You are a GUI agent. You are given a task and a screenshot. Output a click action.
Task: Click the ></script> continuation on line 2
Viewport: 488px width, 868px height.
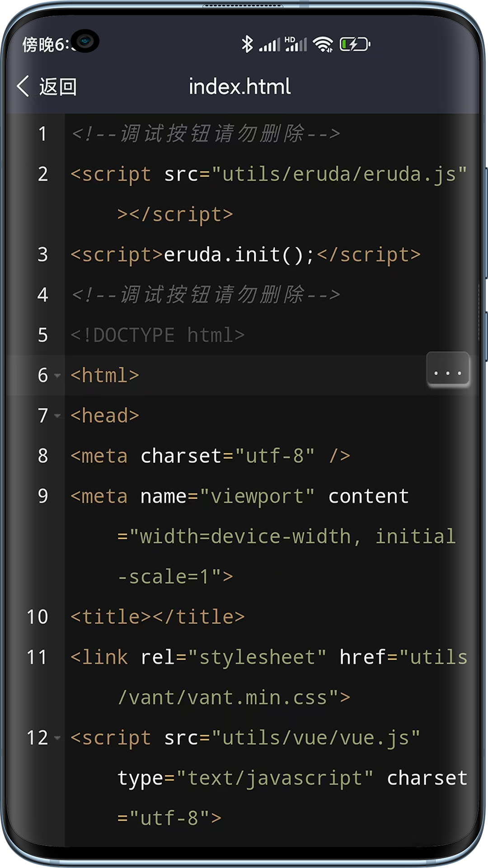(x=175, y=215)
